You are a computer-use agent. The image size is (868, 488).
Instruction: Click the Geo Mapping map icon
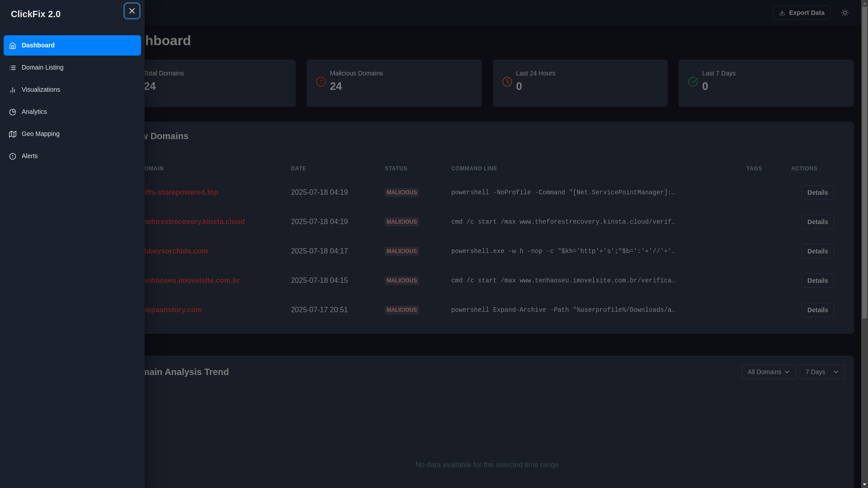click(13, 134)
